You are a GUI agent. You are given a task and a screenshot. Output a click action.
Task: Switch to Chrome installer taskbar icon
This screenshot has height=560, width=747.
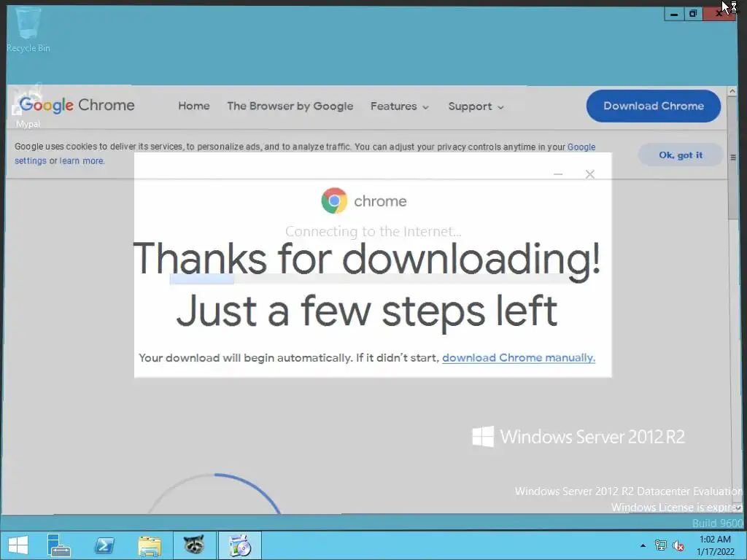[240, 545]
